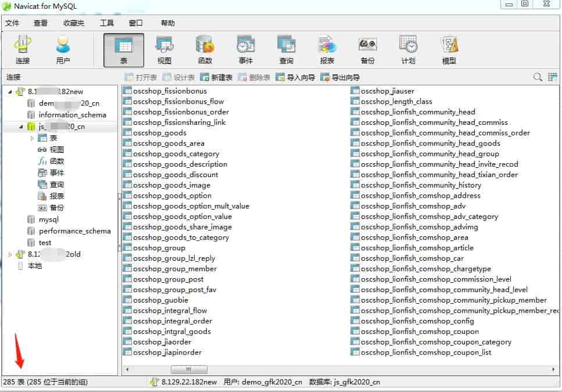This screenshot has width=562, height=392.
Task: Open the 帮助 menu
Action: click(168, 23)
